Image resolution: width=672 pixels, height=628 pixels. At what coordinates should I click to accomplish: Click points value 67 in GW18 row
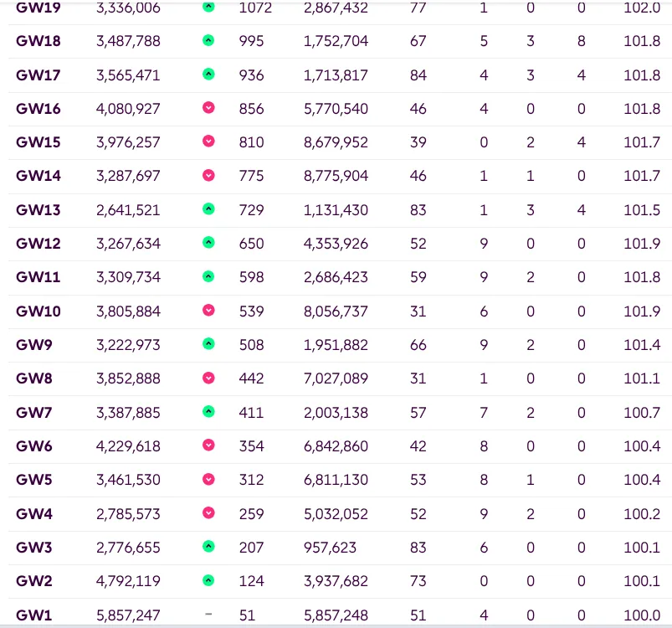pos(418,41)
